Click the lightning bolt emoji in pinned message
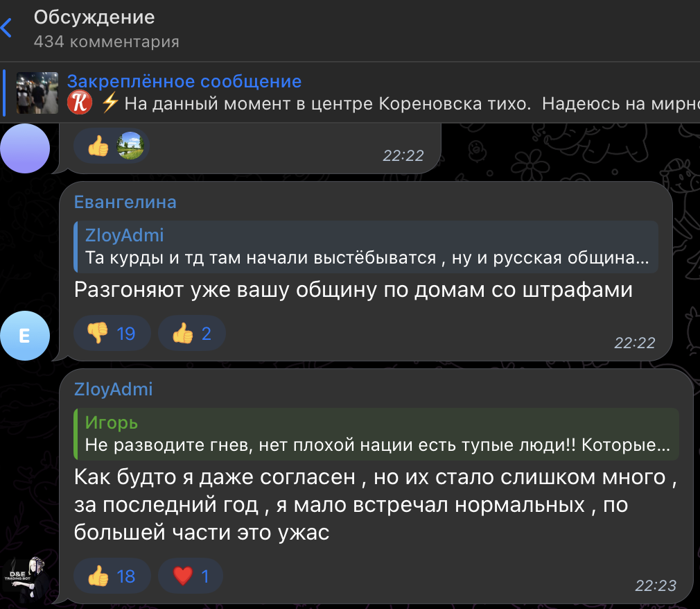 [110, 103]
